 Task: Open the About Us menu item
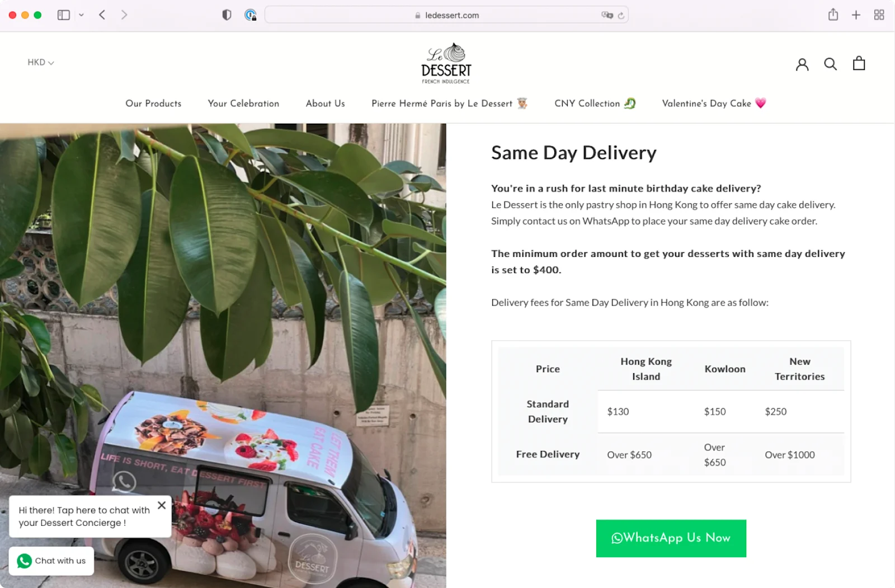tap(325, 104)
